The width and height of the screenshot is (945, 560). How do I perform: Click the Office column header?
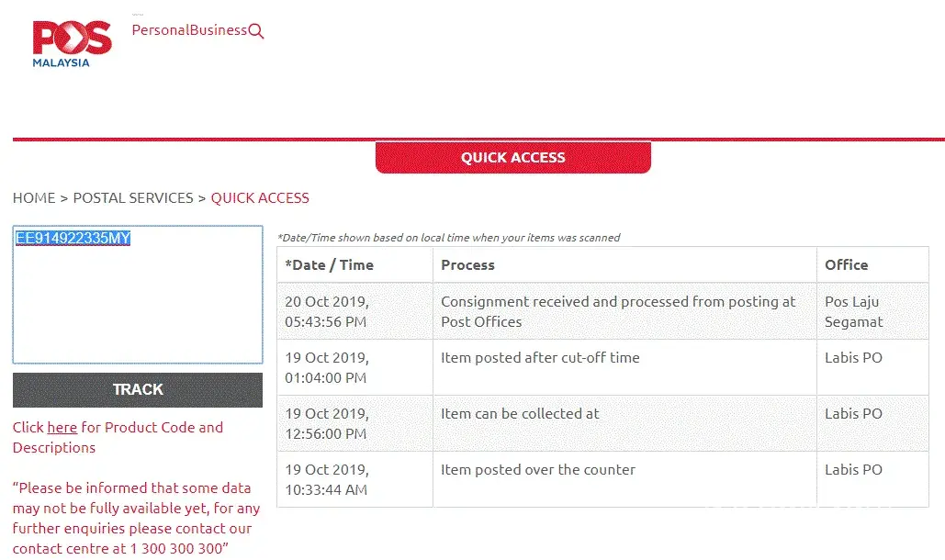coord(846,265)
